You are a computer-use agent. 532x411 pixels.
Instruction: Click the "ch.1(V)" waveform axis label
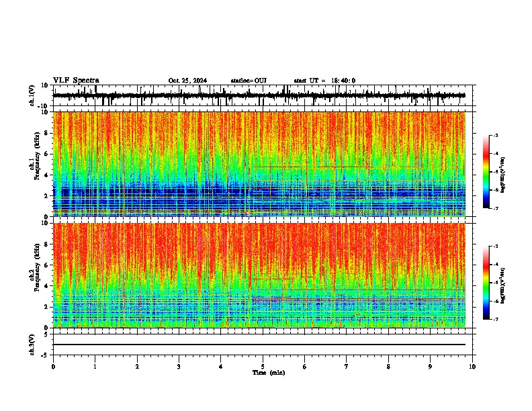point(32,95)
